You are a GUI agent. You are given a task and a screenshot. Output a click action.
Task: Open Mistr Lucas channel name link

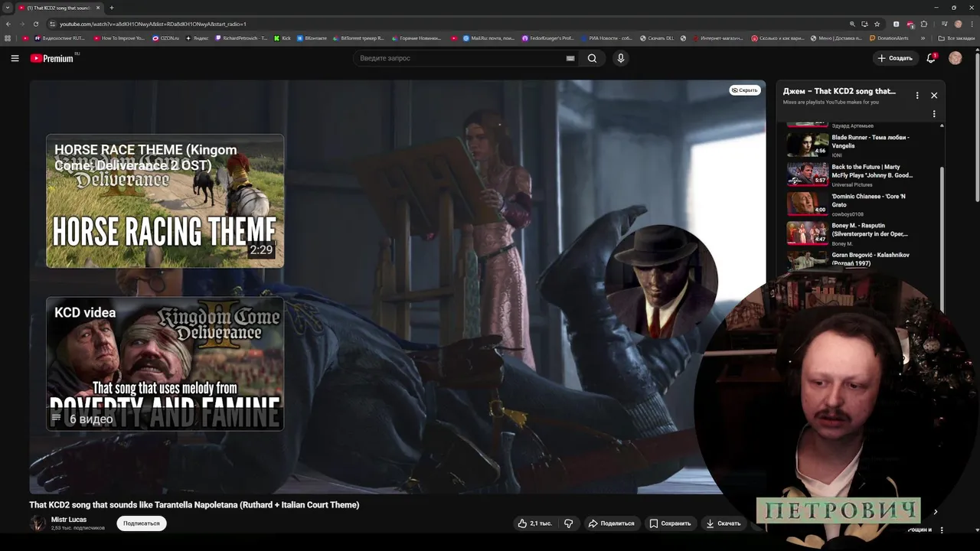tap(69, 520)
